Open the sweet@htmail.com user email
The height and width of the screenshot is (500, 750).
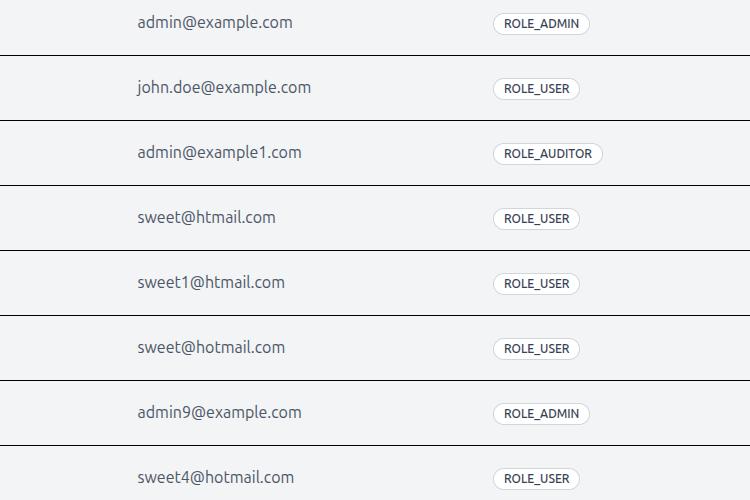(207, 218)
